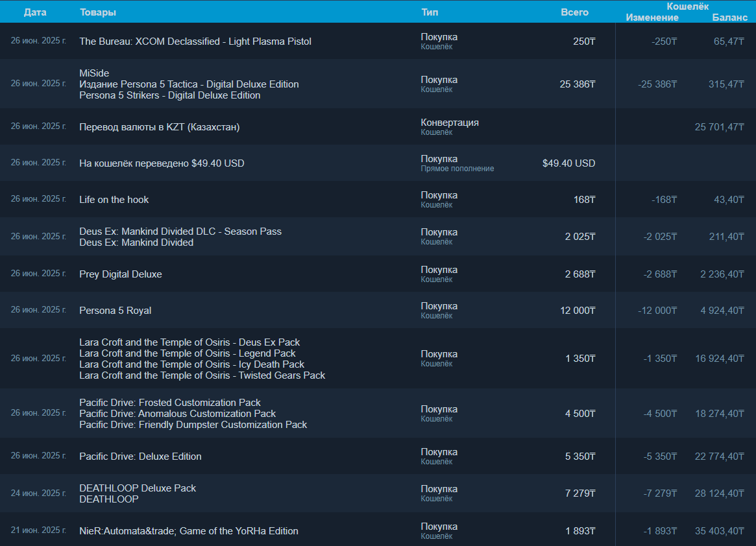Click the -4 500₸ change value
The height and width of the screenshot is (546, 756).
[660, 414]
